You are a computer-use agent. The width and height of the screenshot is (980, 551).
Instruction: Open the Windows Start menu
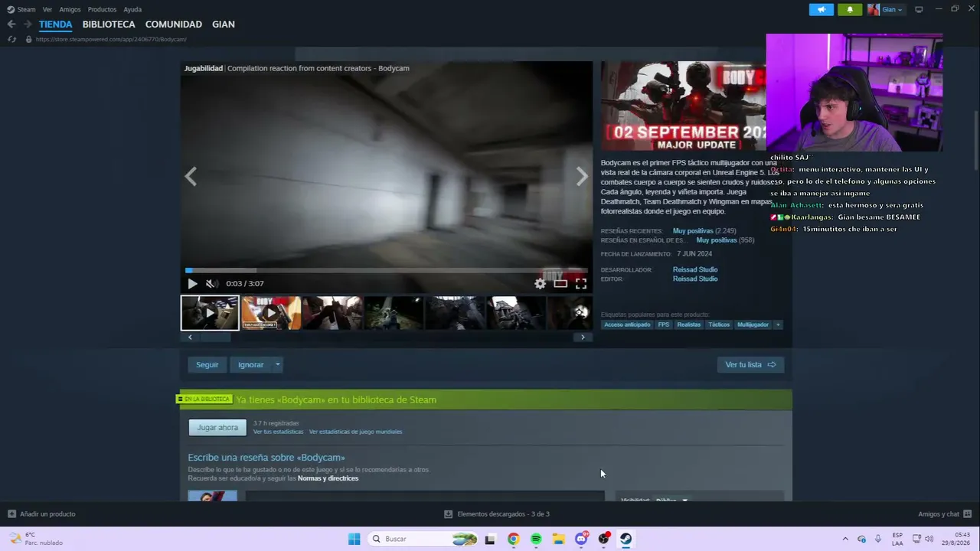[354, 539]
